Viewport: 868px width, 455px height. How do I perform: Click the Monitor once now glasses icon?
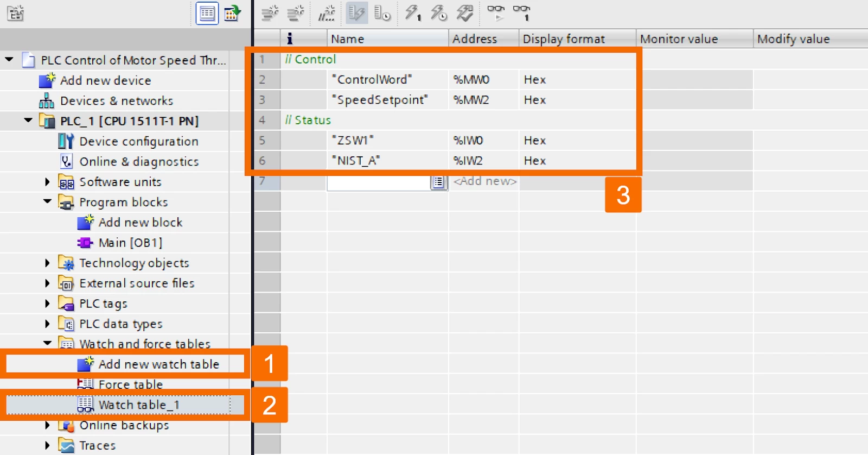521,13
